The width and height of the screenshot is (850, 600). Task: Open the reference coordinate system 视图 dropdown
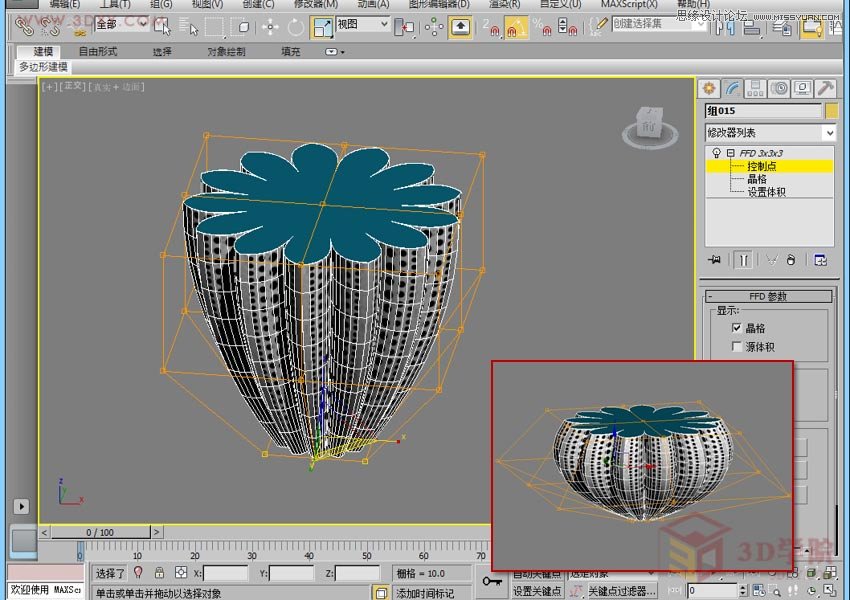point(362,24)
